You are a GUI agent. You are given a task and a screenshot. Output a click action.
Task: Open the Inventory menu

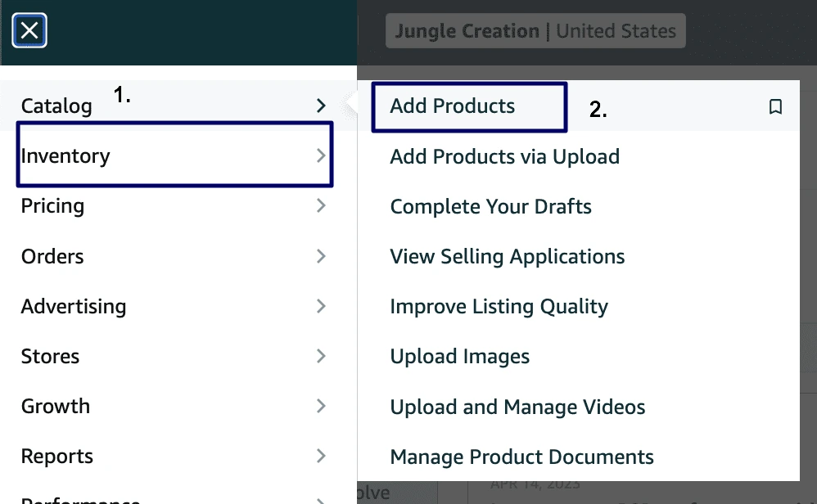coord(65,155)
